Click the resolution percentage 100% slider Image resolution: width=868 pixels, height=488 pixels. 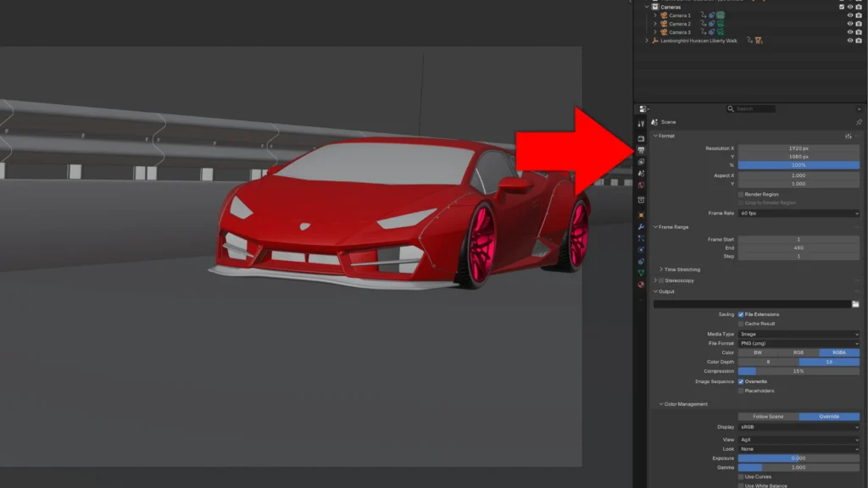click(798, 165)
